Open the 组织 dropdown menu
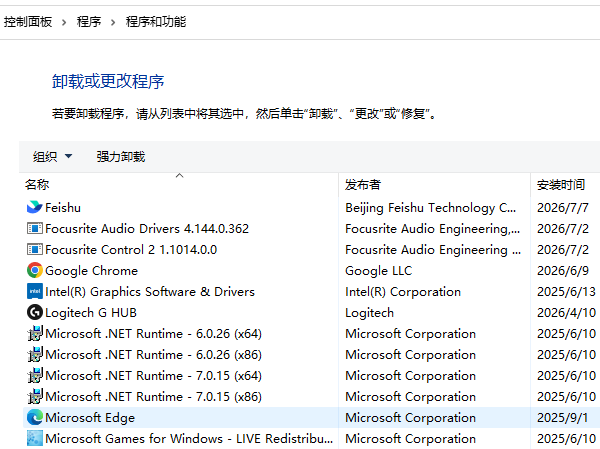Viewport: 600px width, 449px height. (52, 157)
